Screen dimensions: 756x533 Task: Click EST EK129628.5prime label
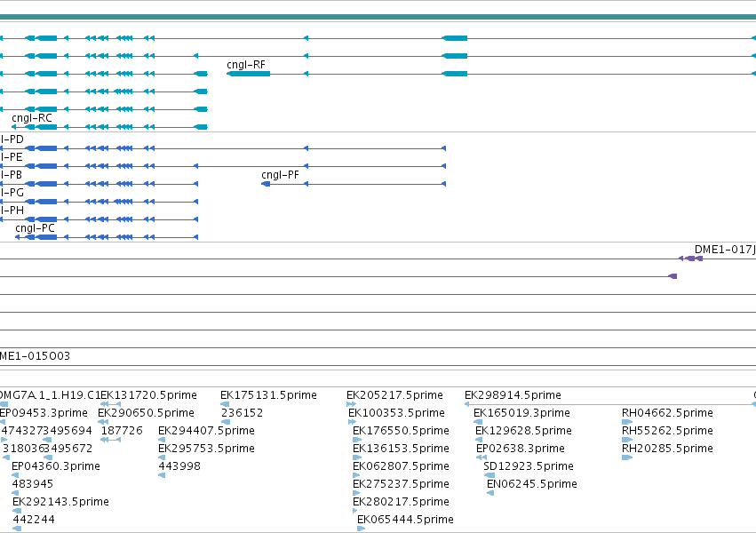click(x=523, y=431)
